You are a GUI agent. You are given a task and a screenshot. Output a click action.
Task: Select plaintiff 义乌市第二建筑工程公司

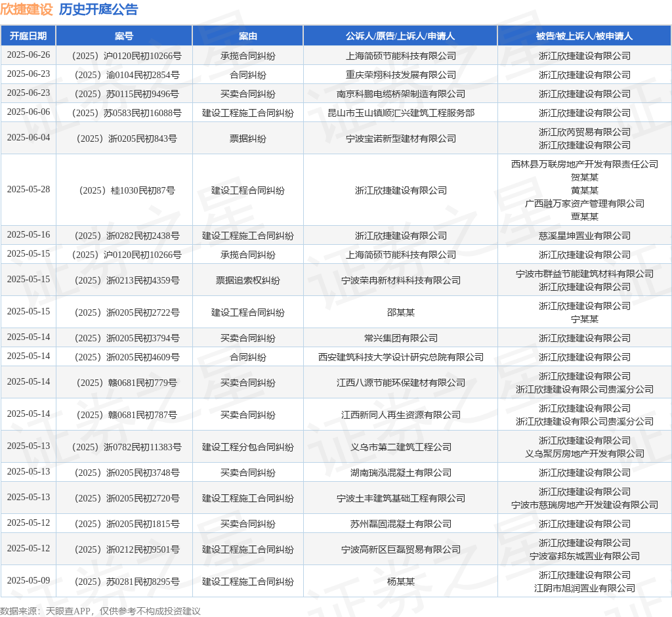pos(401,447)
